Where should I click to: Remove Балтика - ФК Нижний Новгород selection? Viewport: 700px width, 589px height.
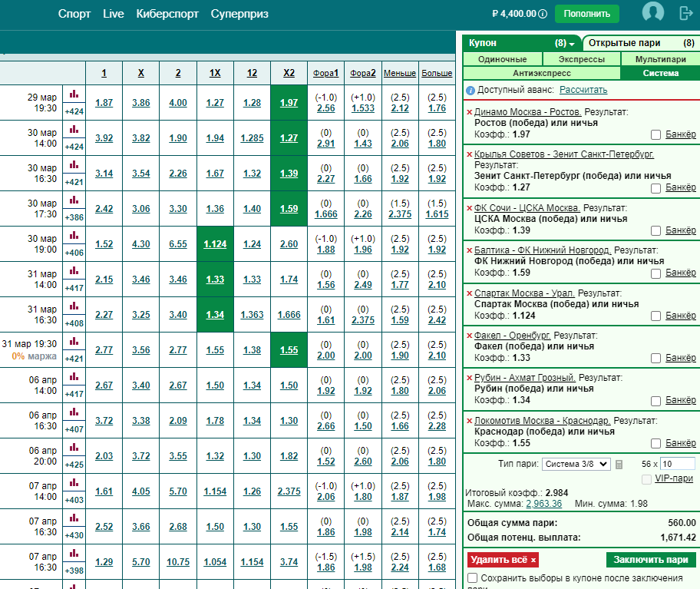tap(469, 250)
